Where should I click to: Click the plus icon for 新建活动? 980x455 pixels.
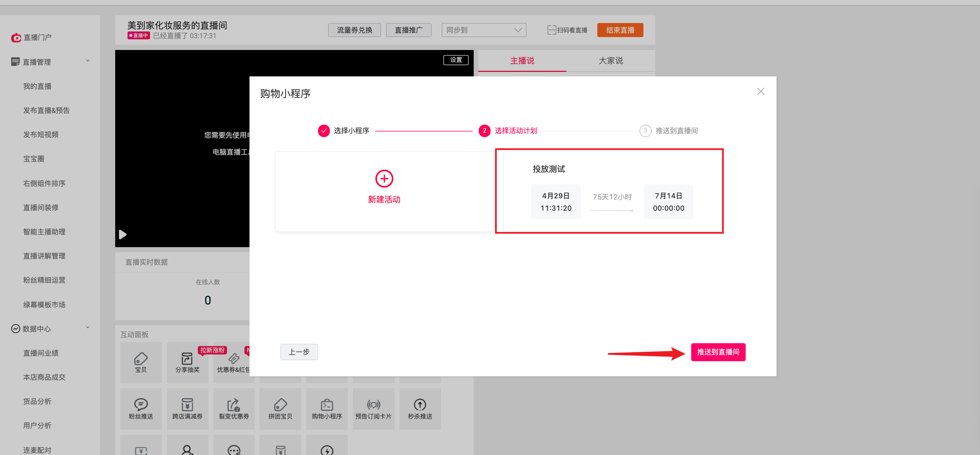384,178
